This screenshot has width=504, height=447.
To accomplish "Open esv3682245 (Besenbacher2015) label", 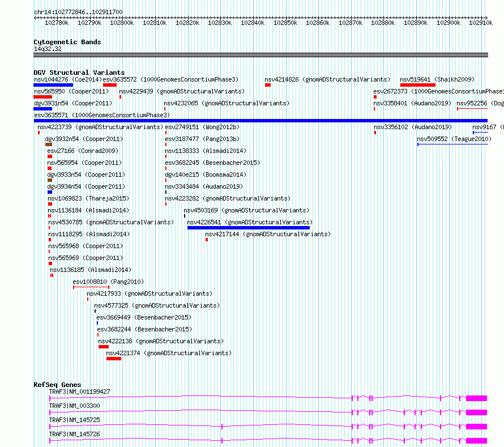I will point(212,163).
